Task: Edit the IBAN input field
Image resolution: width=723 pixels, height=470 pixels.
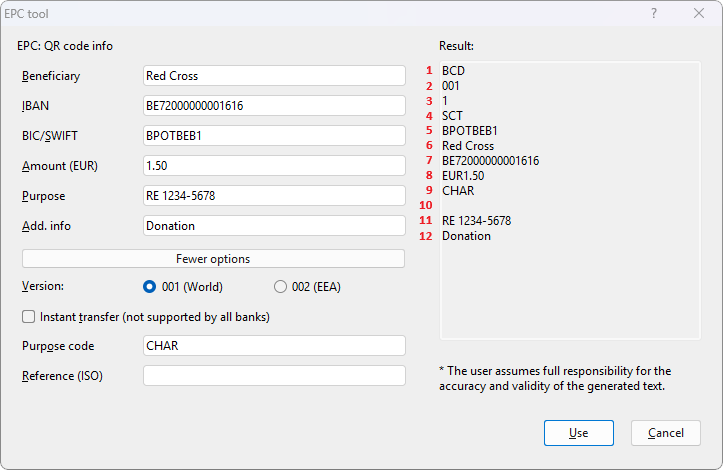Action: point(274,106)
